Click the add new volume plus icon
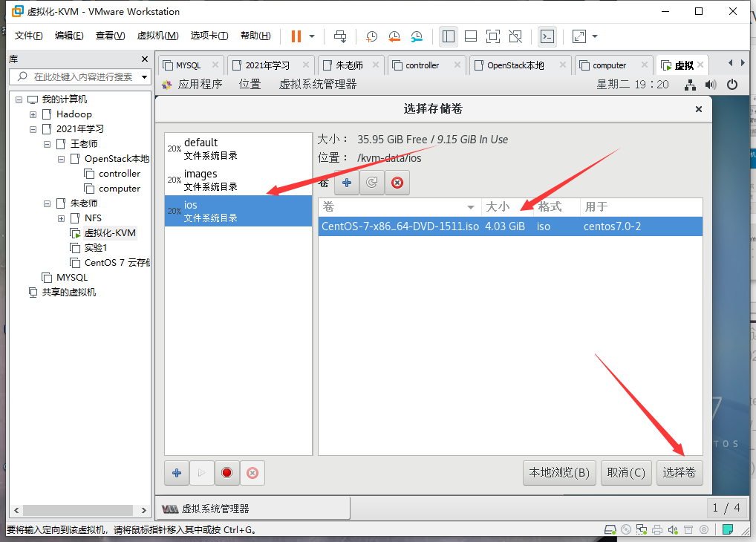Viewport: 756px width, 542px height. point(347,183)
